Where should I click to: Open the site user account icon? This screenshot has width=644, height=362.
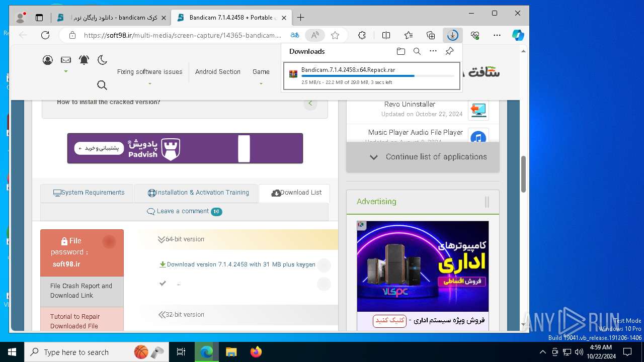pyautogui.click(x=48, y=60)
